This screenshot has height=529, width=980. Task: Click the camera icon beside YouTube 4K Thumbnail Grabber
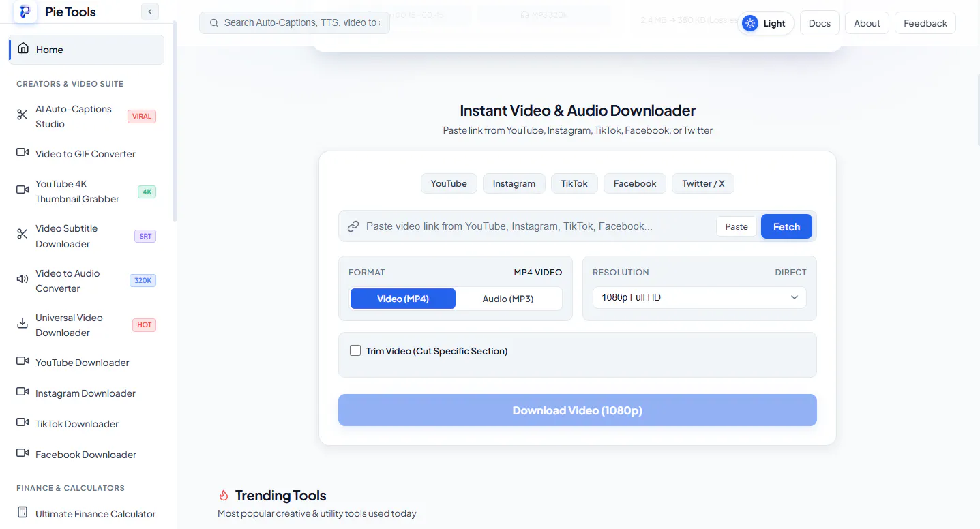pos(23,190)
